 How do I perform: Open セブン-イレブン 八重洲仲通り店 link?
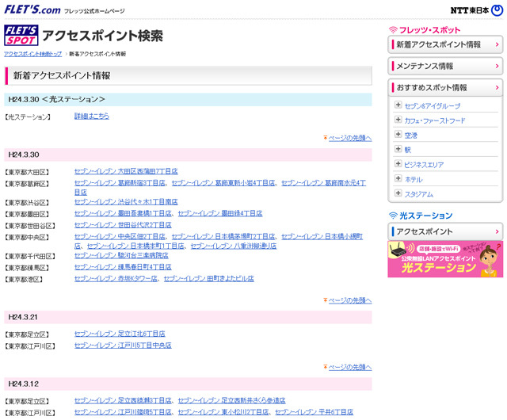[234, 246]
